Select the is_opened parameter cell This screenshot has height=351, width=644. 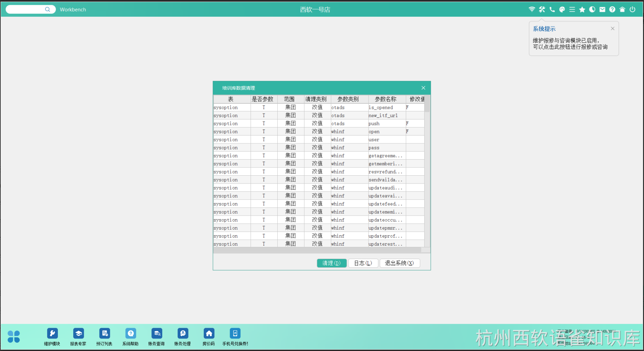coord(387,107)
